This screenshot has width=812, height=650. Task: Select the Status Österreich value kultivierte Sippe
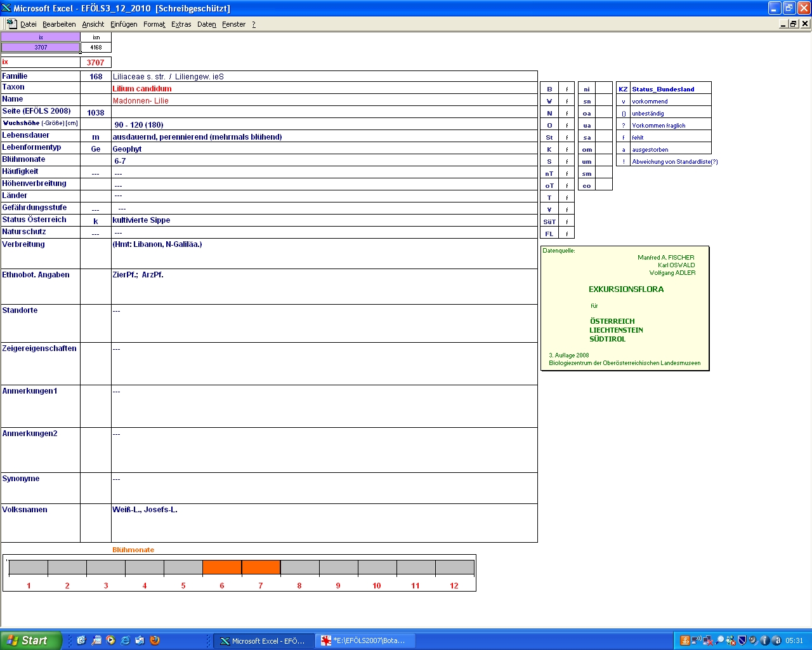141,220
